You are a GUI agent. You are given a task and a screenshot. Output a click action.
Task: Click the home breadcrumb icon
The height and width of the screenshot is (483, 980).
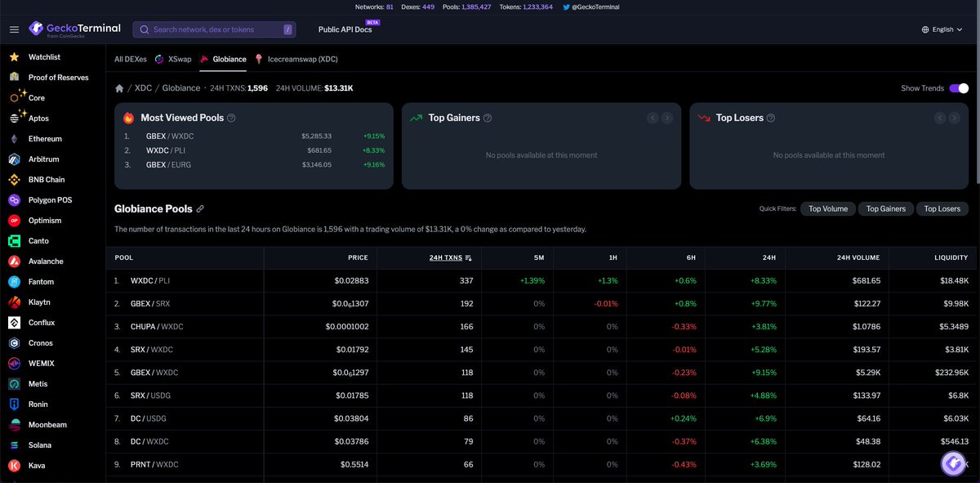[x=119, y=88]
